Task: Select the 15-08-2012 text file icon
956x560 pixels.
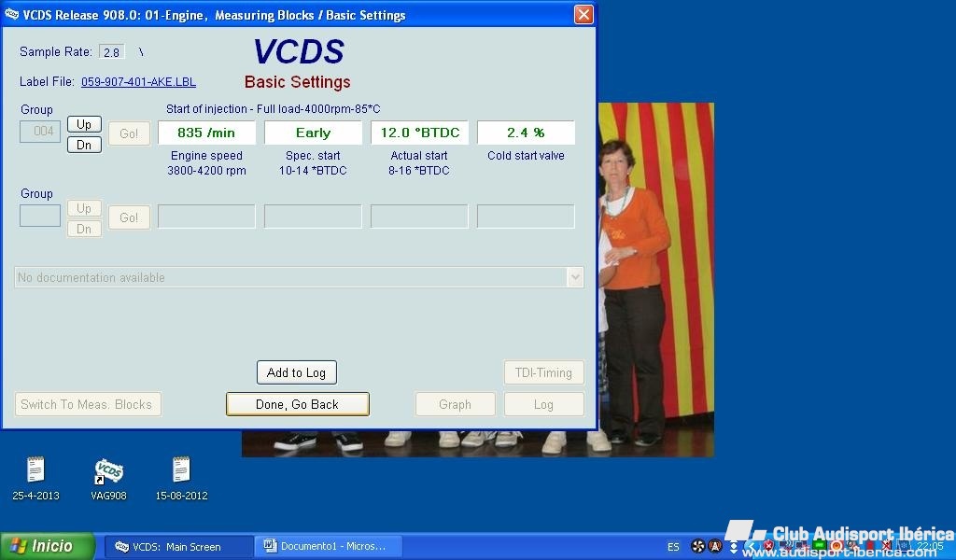Action: pos(181,470)
